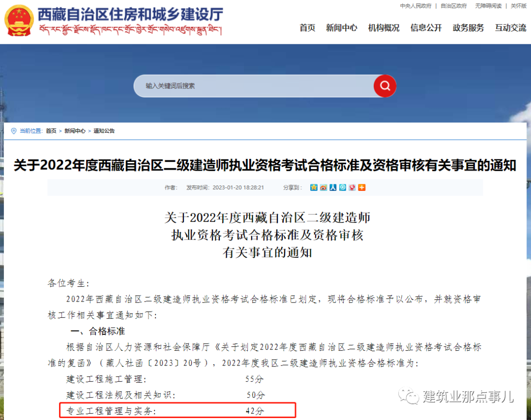This screenshot has width=531, height=420.
Task: Open more sharing options with orange plus icon
Action: tap(361, 187)
